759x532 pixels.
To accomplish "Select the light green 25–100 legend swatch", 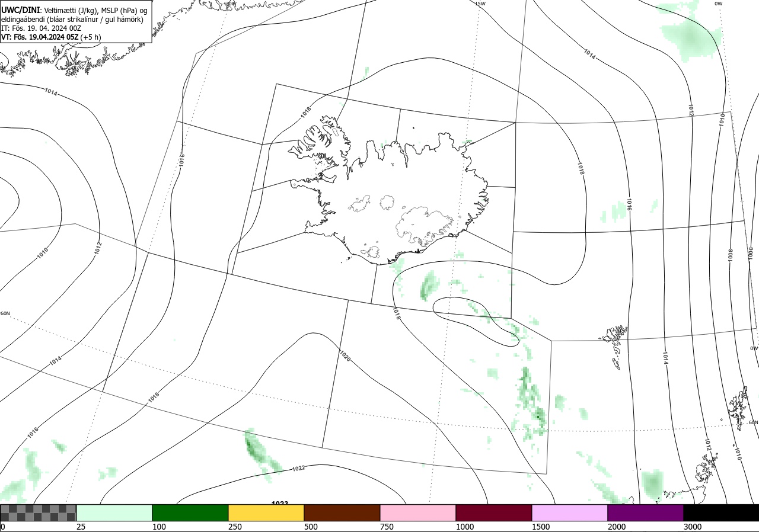I will coord(114,513).
